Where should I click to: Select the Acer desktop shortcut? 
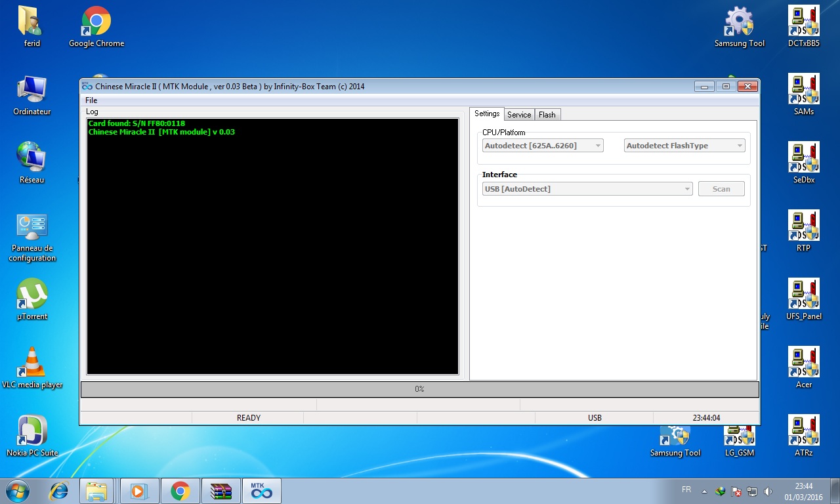(x=804, y=369)
